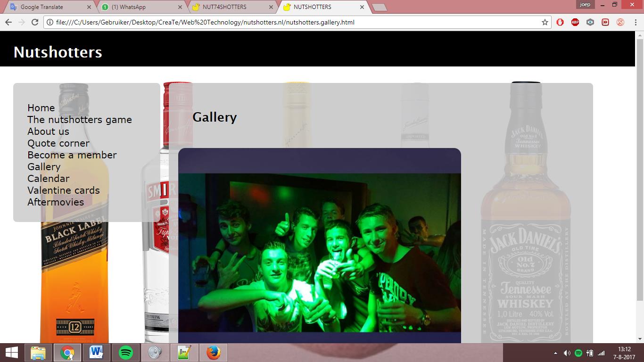This screenshot has height=362, width=644.
Task: Open File Explorer from the taskbar
Action: click(x=38, y=353)
